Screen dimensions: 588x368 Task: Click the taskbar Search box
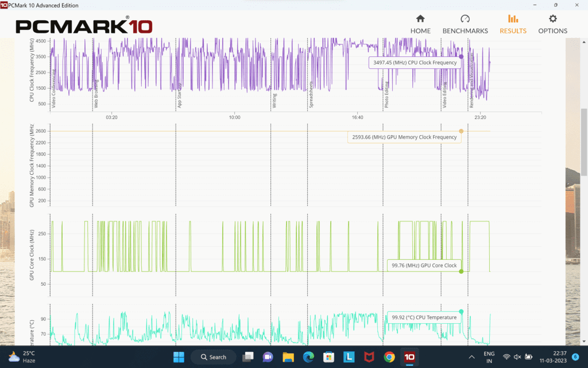coord(214,357)
